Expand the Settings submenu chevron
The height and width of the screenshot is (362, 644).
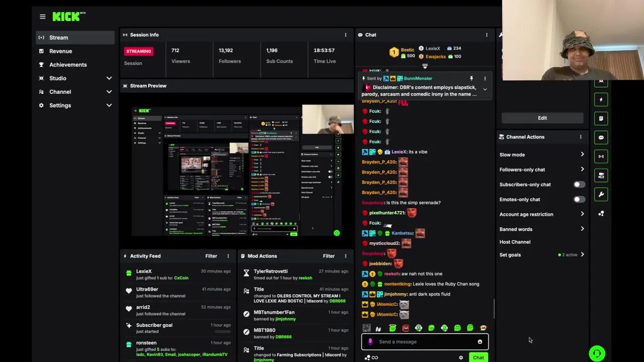(109, 105)
